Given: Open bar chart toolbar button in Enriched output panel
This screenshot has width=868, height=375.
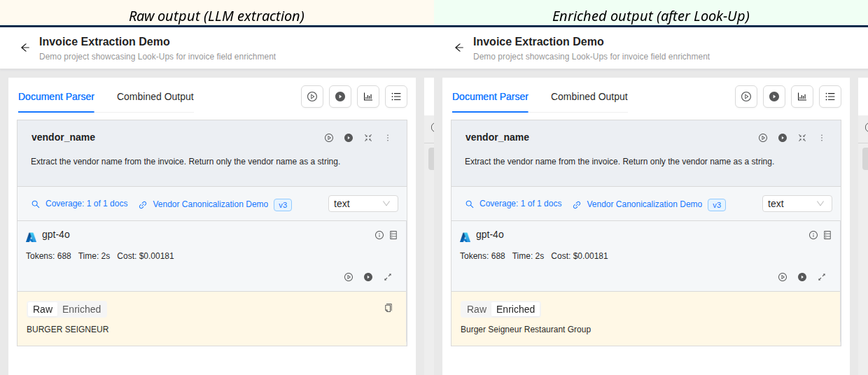Looking at the screenshot, I should click(802, 97).
